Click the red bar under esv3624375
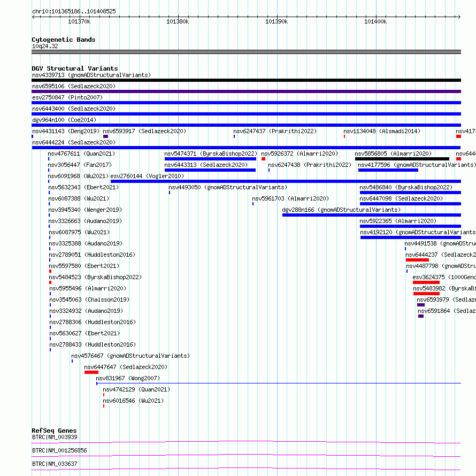The width and height of the screenshot is (476, 476). coord(426,282)
